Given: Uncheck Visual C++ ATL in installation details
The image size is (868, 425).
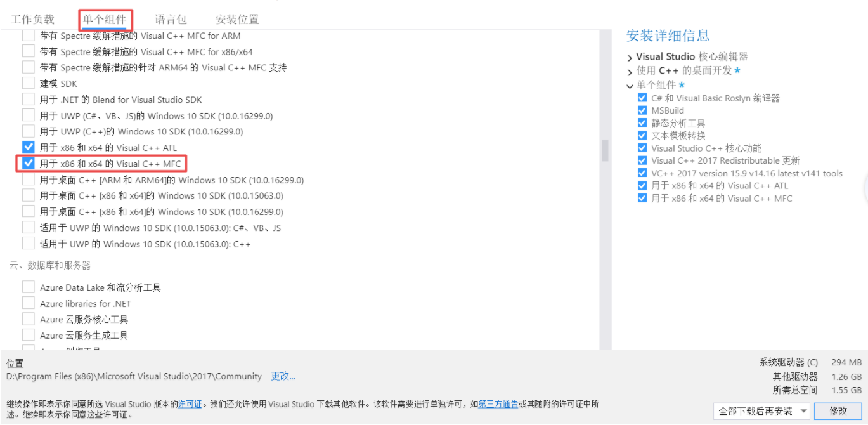Looking at the screenshot, I should [642, 186].
